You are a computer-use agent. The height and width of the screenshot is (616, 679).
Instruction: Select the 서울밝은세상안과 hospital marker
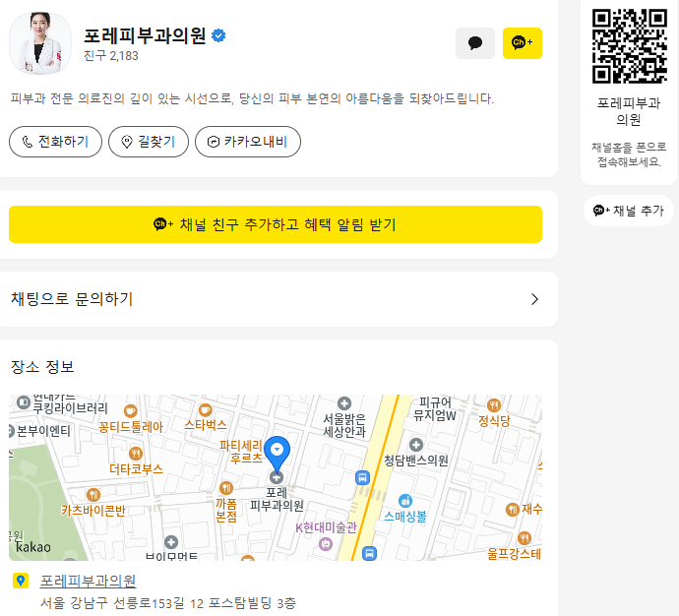(x=344, y=403)
